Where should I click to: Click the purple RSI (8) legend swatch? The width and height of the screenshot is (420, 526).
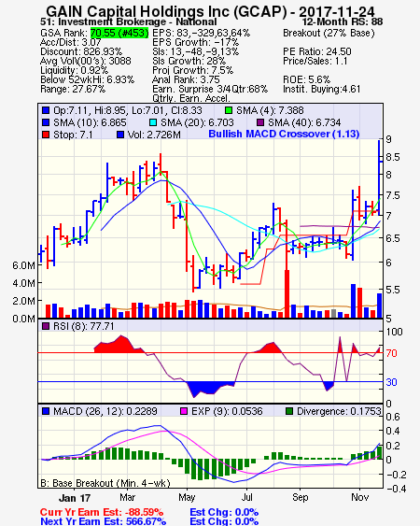pos(46,326)
